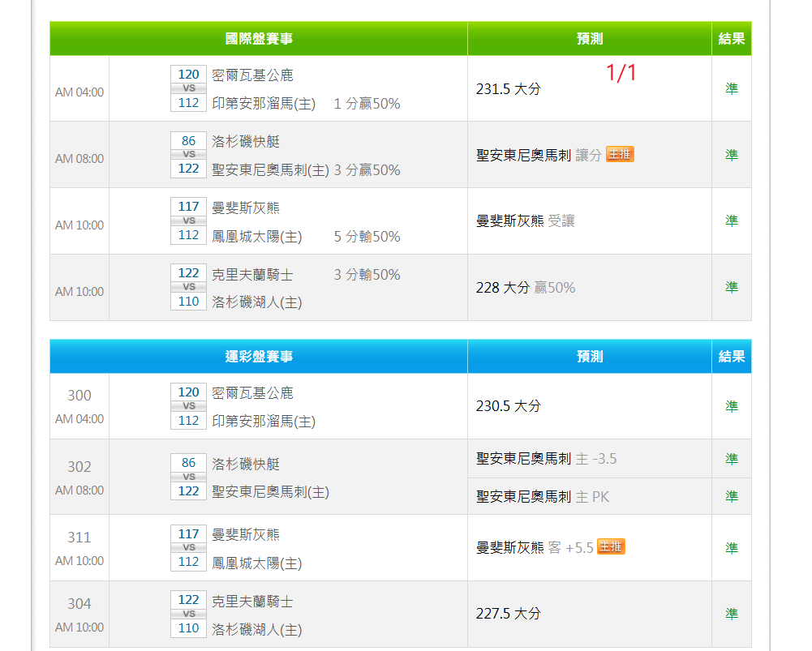Open 密爾瓦基公鹿 team in 國際盤 table
The height and width of the screenshot is (651, 812).
[252, 75]
